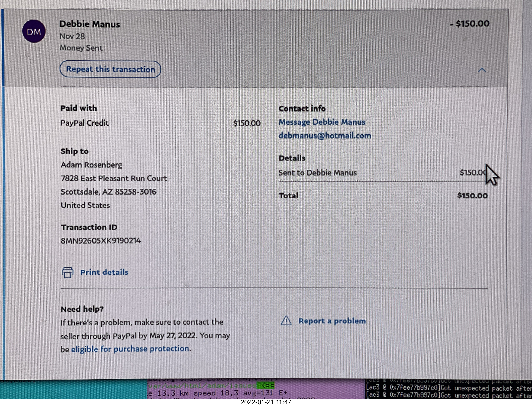Click Print details link

click(x=104, y=272)
